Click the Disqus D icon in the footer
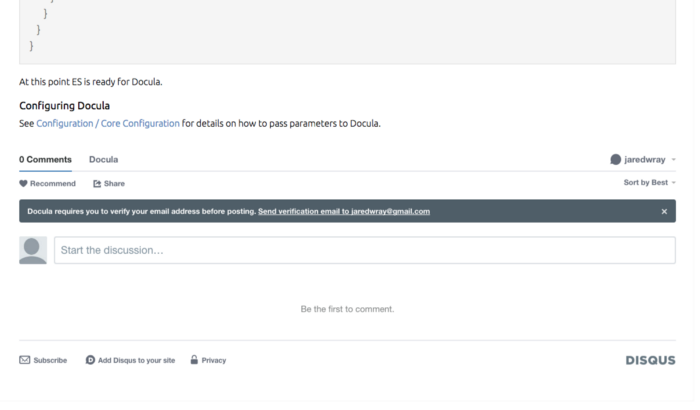The image size is (700, 410). [90, 360]
